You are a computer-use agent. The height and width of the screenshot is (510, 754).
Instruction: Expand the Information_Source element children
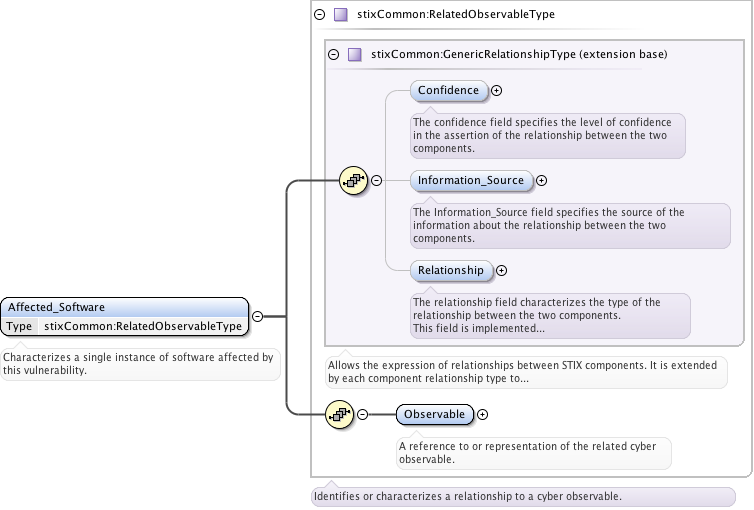point(542,181)
